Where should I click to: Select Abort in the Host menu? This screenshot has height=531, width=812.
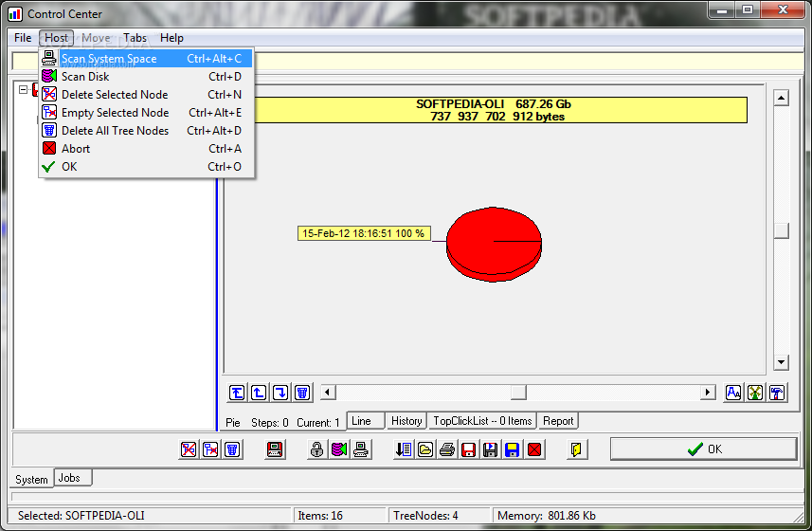[147, 149]
